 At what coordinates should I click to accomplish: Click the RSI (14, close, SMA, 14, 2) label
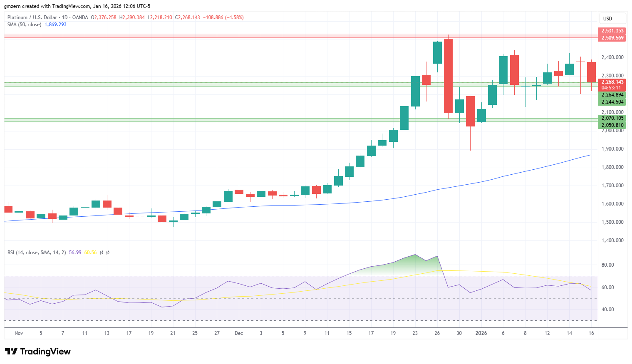37,253
